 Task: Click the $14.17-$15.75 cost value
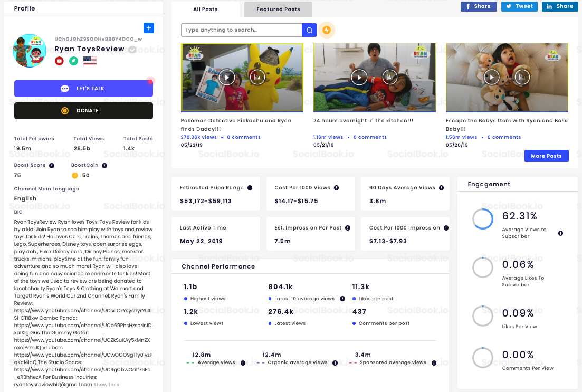296,201
